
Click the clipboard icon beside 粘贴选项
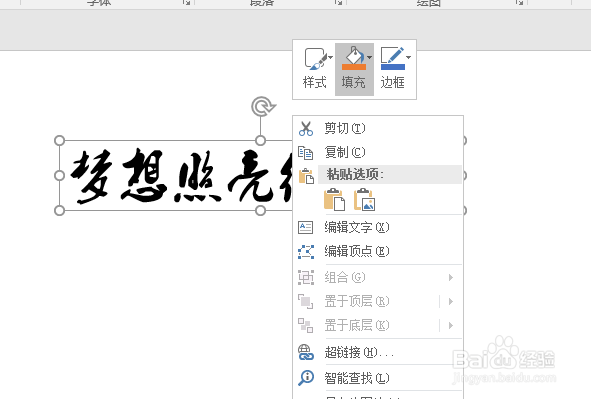click(306, 176)
